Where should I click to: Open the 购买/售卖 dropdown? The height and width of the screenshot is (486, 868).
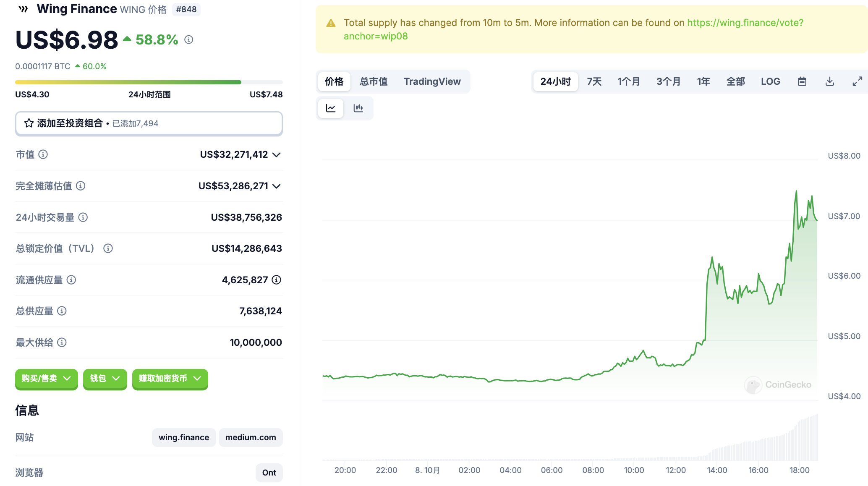[46, 379]
